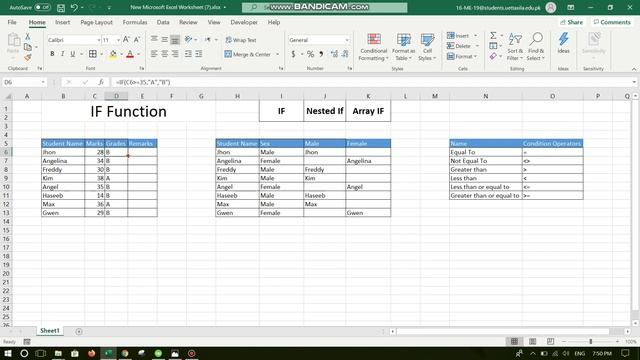Viewport: 640px width, 360px height.
Task: Click the Save icon in title bar
Action: [61, 7]
